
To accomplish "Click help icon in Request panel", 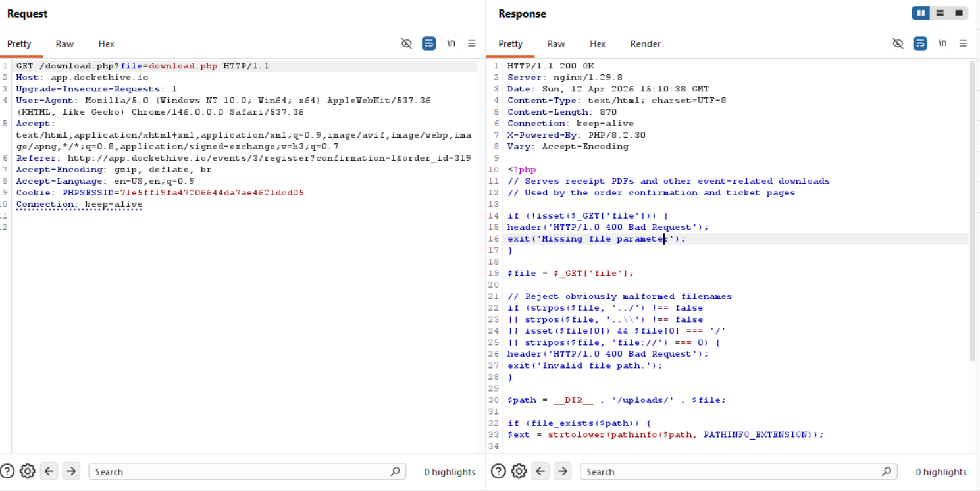I will pos(7,471).
